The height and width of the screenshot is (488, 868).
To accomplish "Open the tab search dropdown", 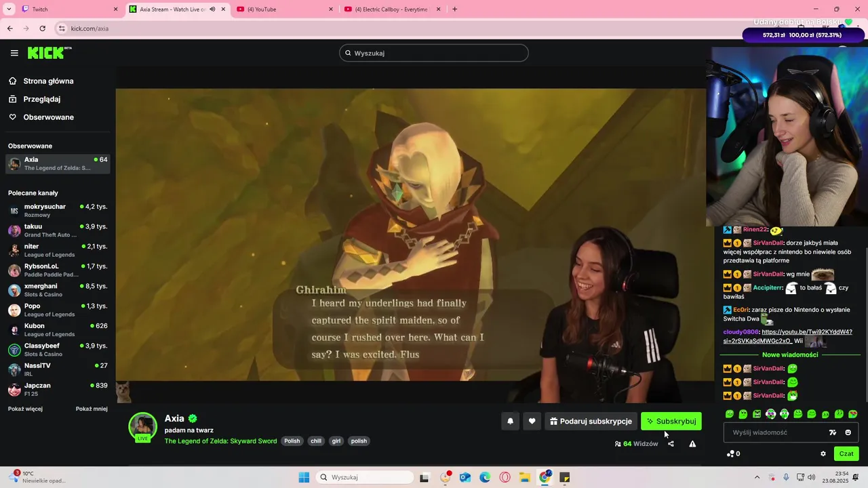I will pos(9,9).
